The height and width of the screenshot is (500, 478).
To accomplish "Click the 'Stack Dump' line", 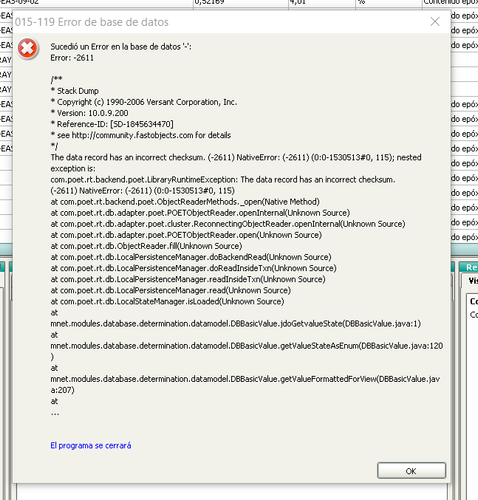I will click(75, 91).
